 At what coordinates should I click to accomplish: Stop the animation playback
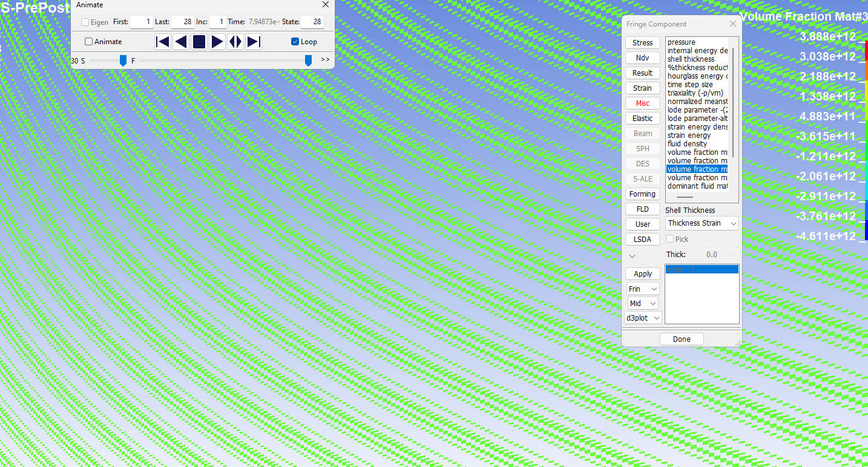click(x=199, y=42)
